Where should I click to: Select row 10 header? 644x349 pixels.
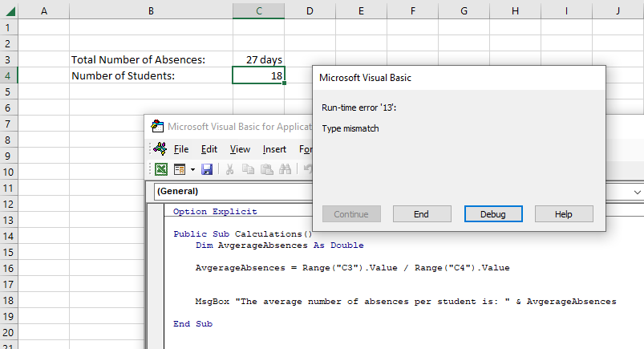point(8,172)
